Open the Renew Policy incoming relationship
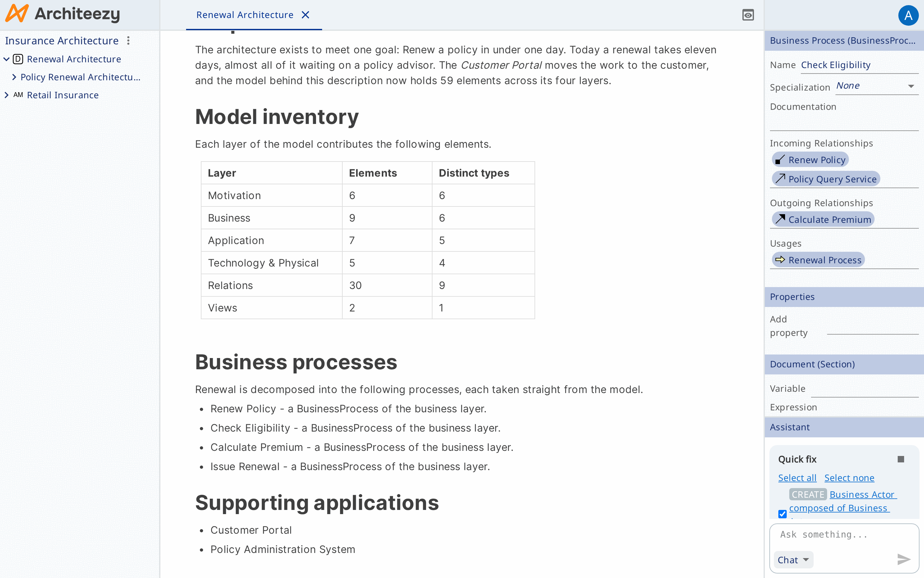 [810, 159]
